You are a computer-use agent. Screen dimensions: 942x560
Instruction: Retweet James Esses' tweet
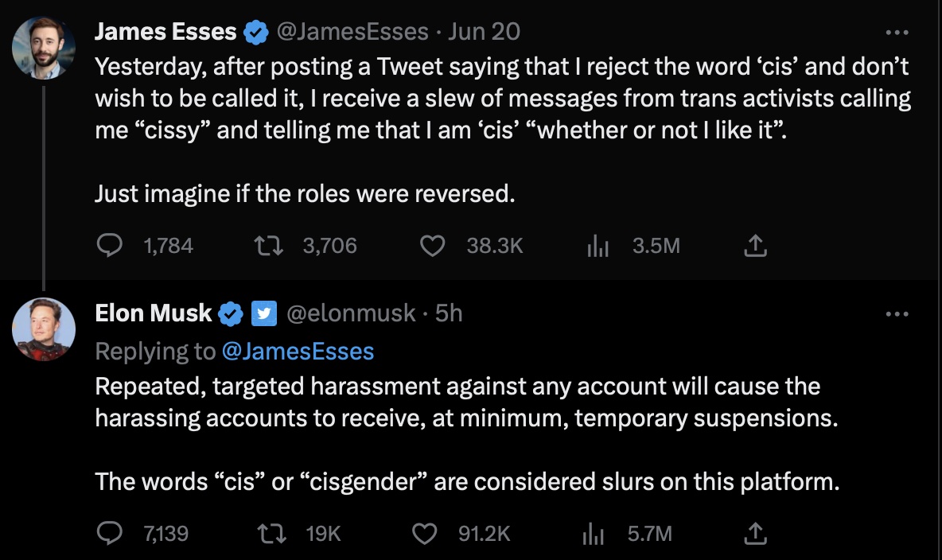click(268, 246)
